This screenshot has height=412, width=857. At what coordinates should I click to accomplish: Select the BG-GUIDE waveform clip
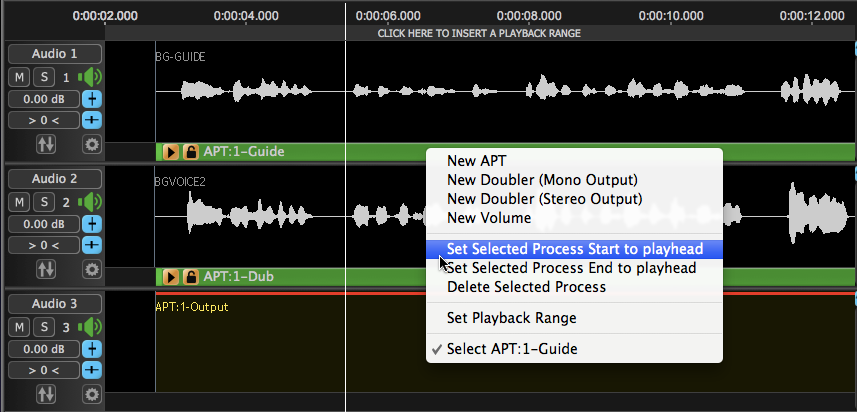(505, 91)
